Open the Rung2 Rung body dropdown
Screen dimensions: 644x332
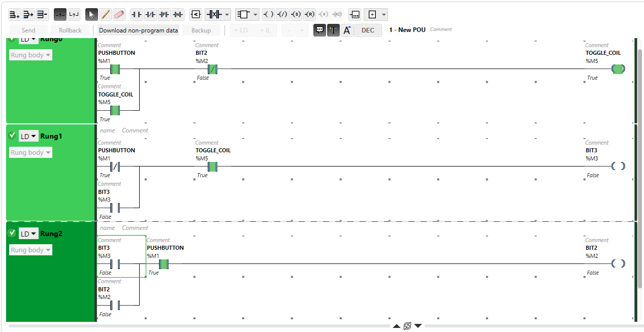click(x=30, y=250)
